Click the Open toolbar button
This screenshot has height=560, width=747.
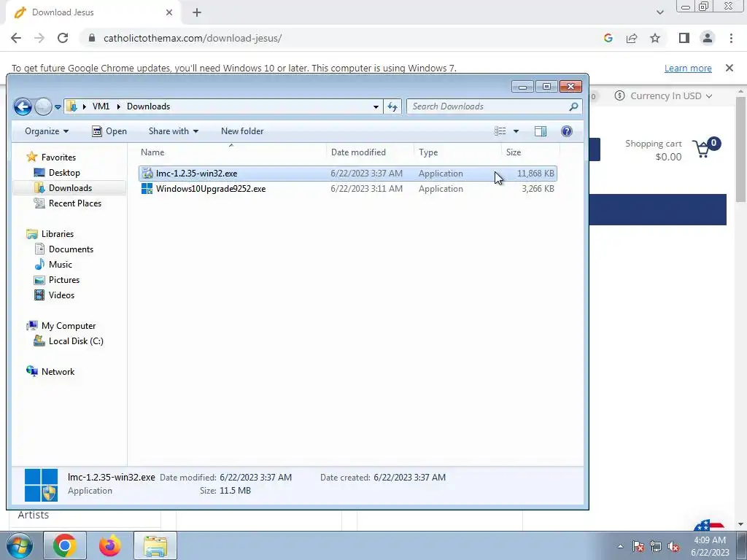pos(109,131)
